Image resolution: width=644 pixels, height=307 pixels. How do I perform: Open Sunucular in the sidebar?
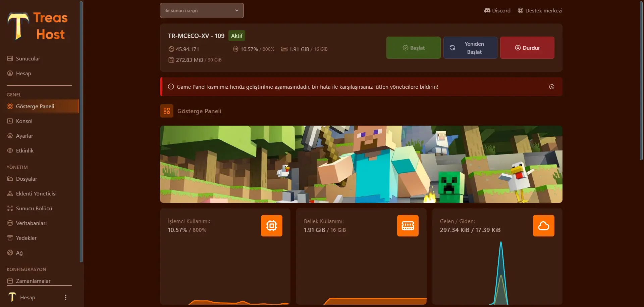tap(39, 58)
